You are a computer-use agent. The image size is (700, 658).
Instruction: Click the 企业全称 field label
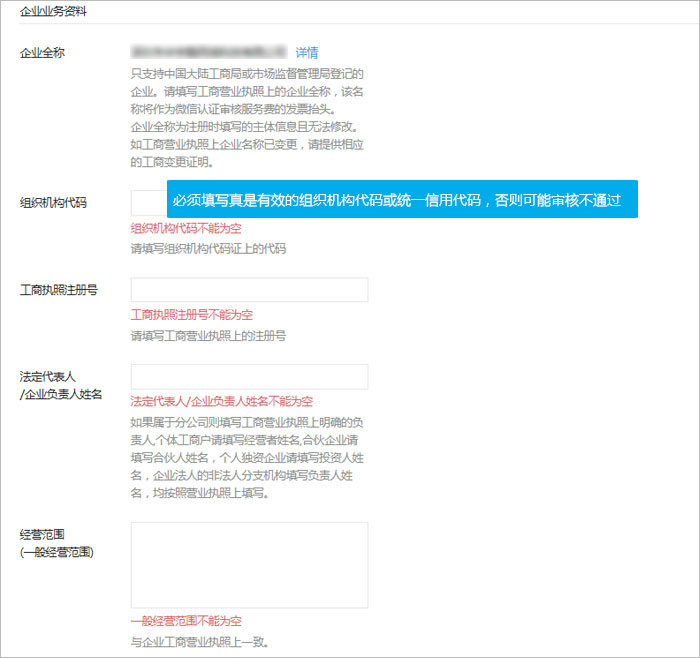coord(42,53)
